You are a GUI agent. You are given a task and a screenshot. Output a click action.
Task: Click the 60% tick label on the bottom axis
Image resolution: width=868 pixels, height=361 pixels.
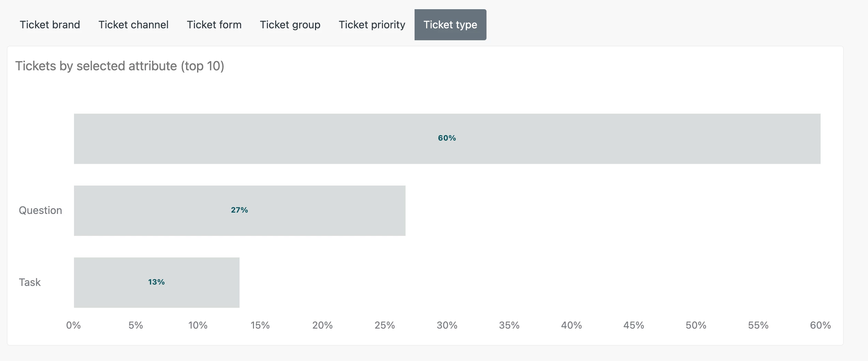tap(820, 325)
